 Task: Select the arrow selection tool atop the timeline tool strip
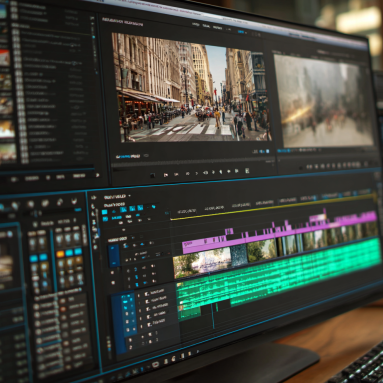(93, 198)
